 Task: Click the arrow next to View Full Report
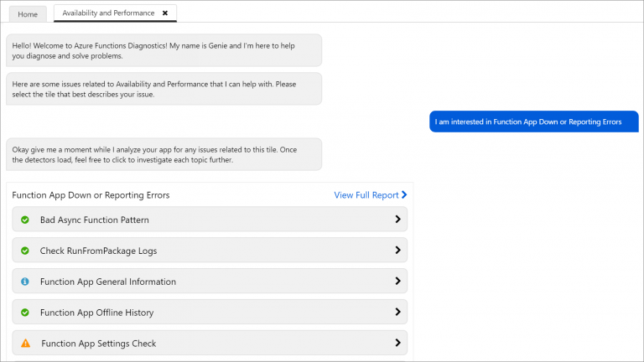tap(404, 195)
